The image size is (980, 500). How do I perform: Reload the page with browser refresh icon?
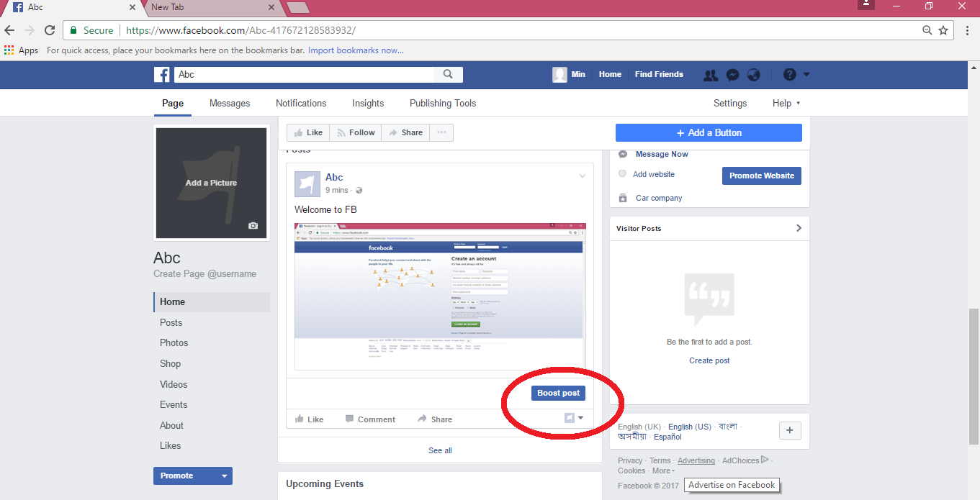click(x=50, y=30)
